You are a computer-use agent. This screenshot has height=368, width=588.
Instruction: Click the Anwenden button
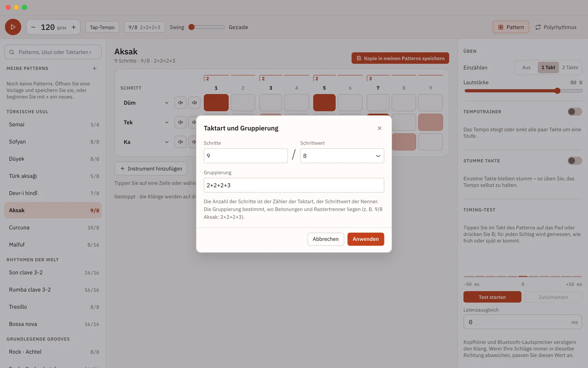(366, 239)
